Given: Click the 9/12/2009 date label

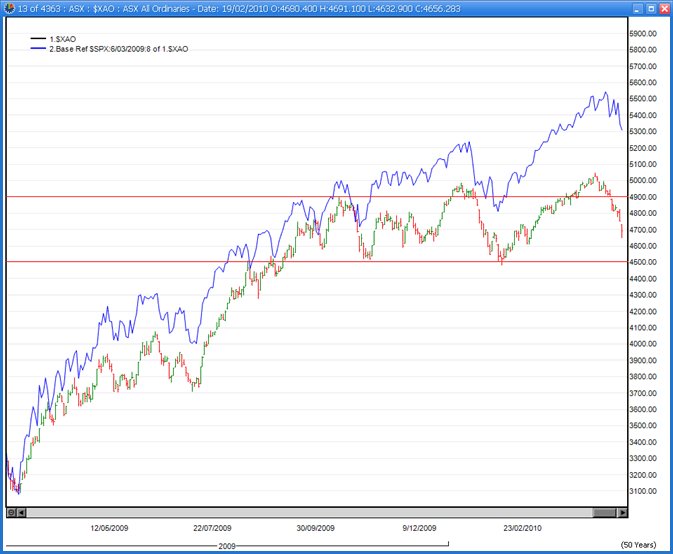Looking at the screenshot, I should (x=419, y=528).
